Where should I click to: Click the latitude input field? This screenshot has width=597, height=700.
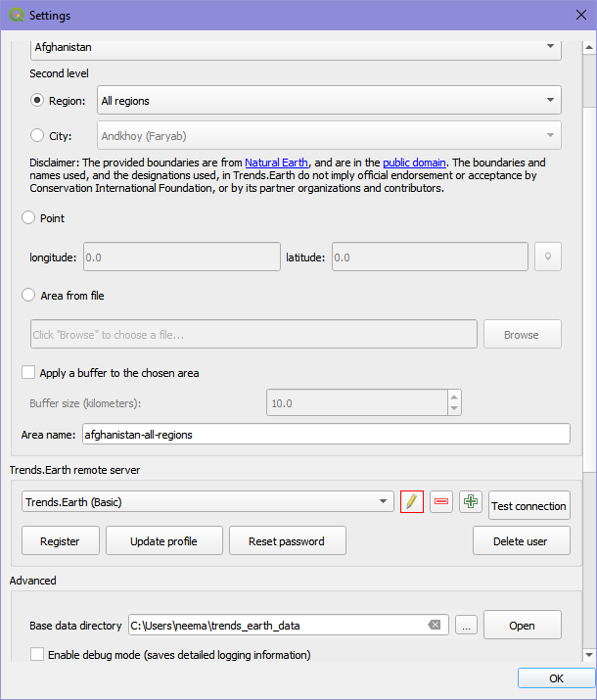[430, 257]
